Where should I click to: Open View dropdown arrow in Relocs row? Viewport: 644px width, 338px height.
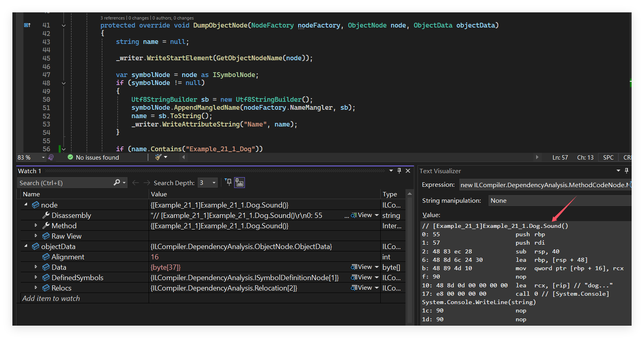[377, 288]
